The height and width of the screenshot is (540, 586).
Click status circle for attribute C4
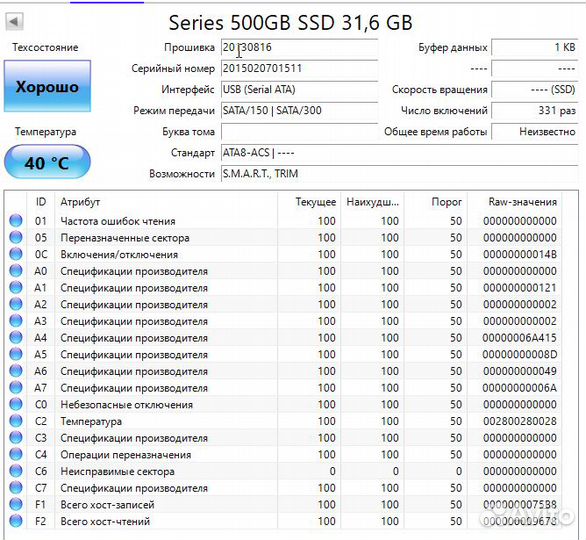(16, 454)
